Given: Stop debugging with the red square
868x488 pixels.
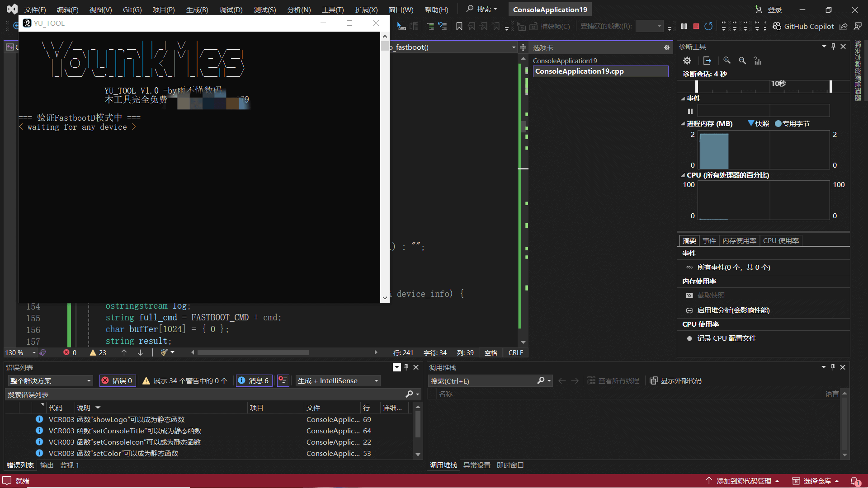Looking at the screenshot, I should [x=696, y=26].
